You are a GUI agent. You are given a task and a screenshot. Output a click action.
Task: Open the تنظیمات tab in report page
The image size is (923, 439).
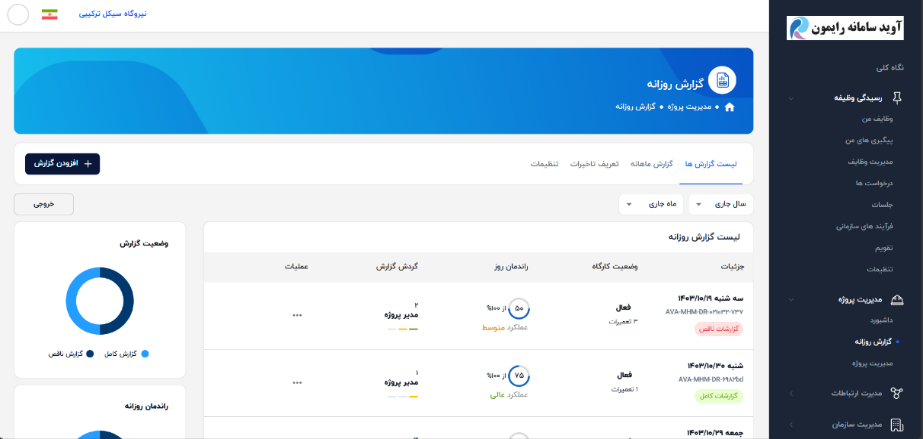(544, 164)
